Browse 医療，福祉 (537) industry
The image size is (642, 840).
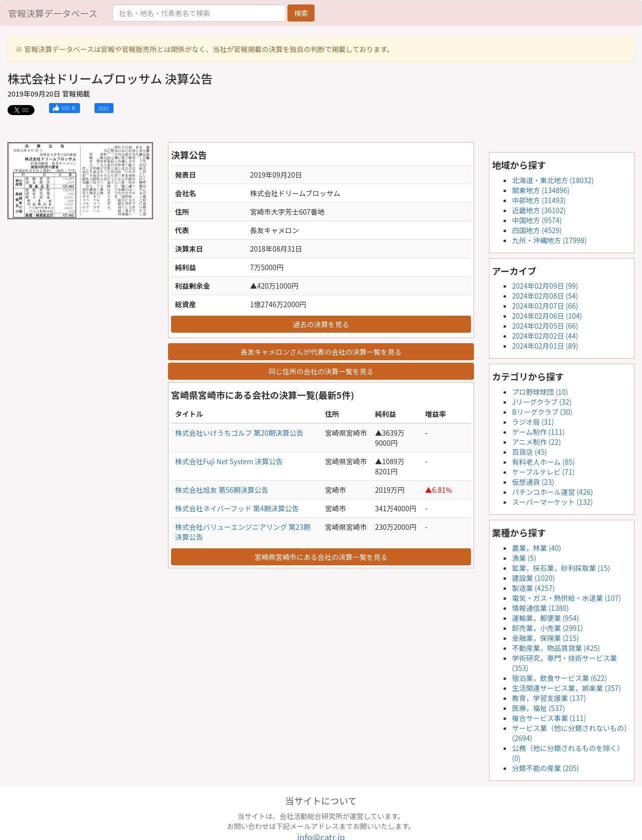[x=538, y=708]
